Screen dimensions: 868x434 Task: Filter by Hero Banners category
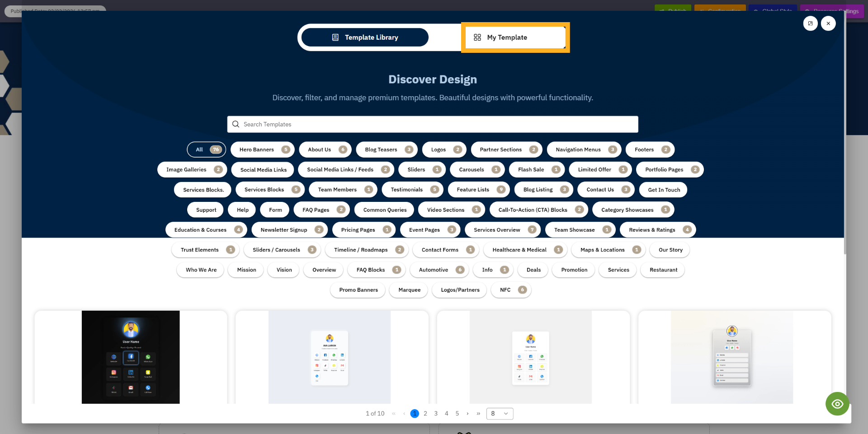tap(262, 149)
